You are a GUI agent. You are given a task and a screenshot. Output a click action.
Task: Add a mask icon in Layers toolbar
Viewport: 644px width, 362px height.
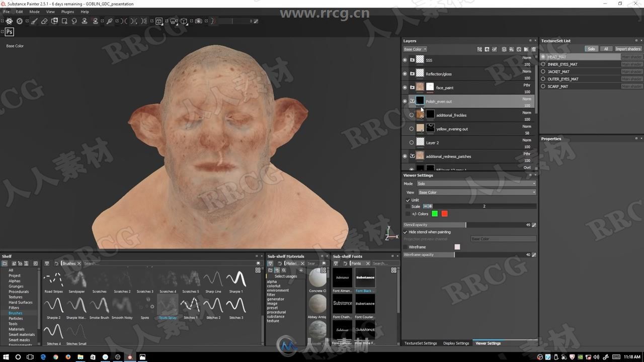click(x=487, y=49)
